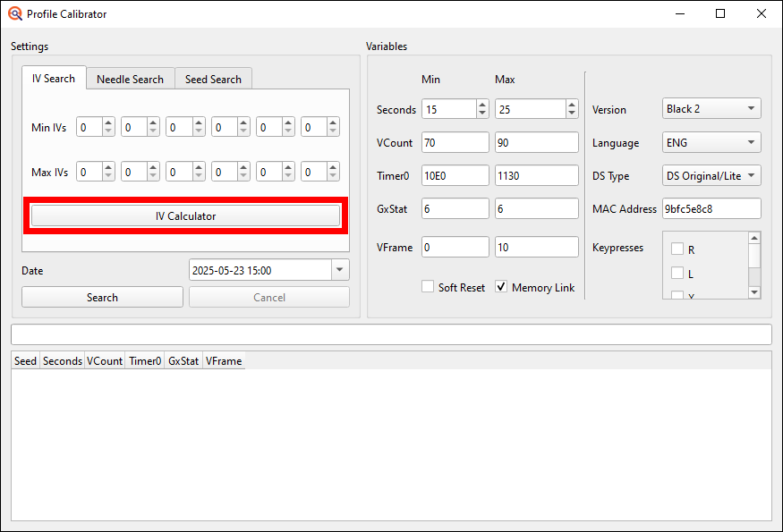
Task: Click the disabled Cancel button
Action: tap(269, 298)
